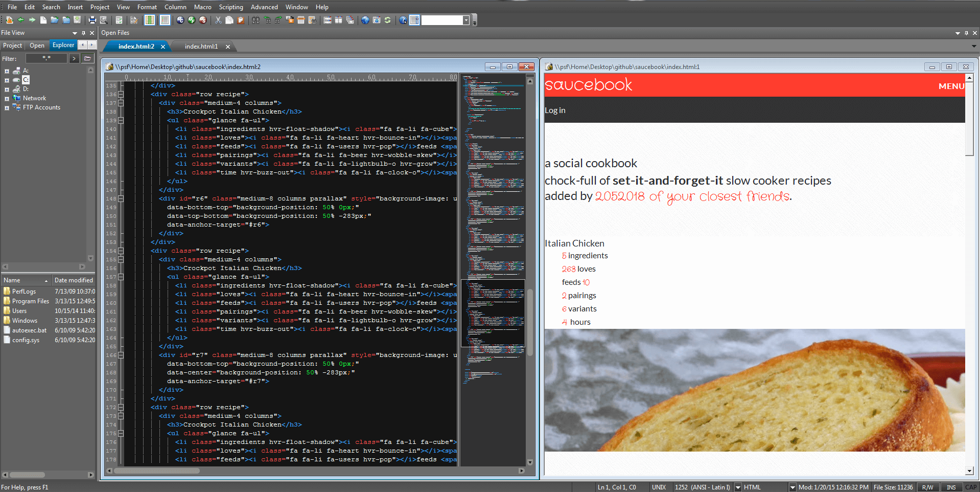The height and width of the screenshot is (492, 980).
Task: Open the Macro menu
Action: [x=202, y=7]
